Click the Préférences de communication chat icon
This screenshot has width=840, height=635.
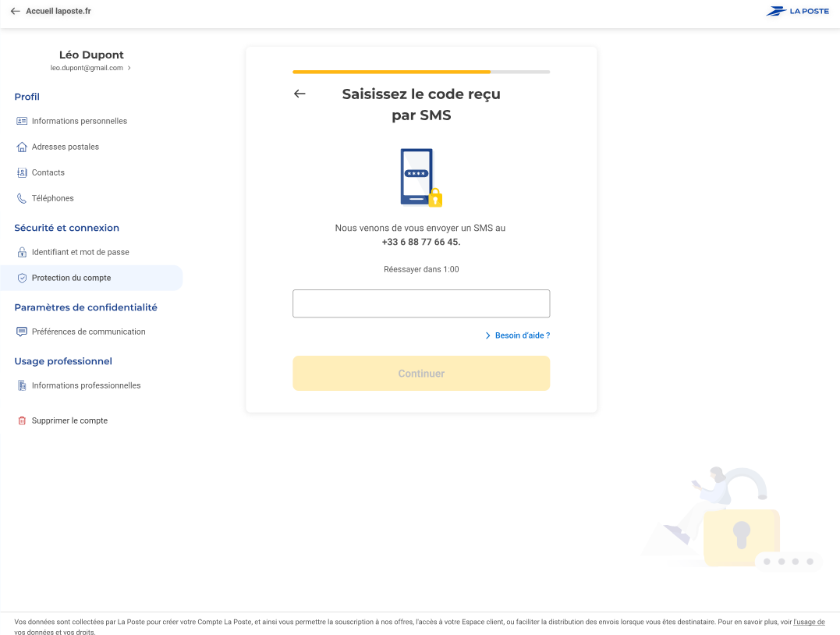pyautogui.click(x=22, y=332)
